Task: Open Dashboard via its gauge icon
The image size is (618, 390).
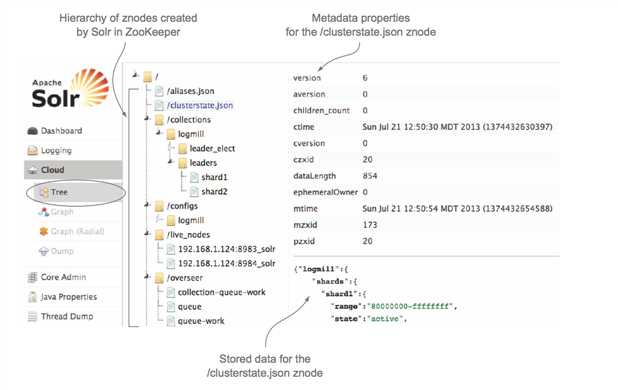Action: 32,131
